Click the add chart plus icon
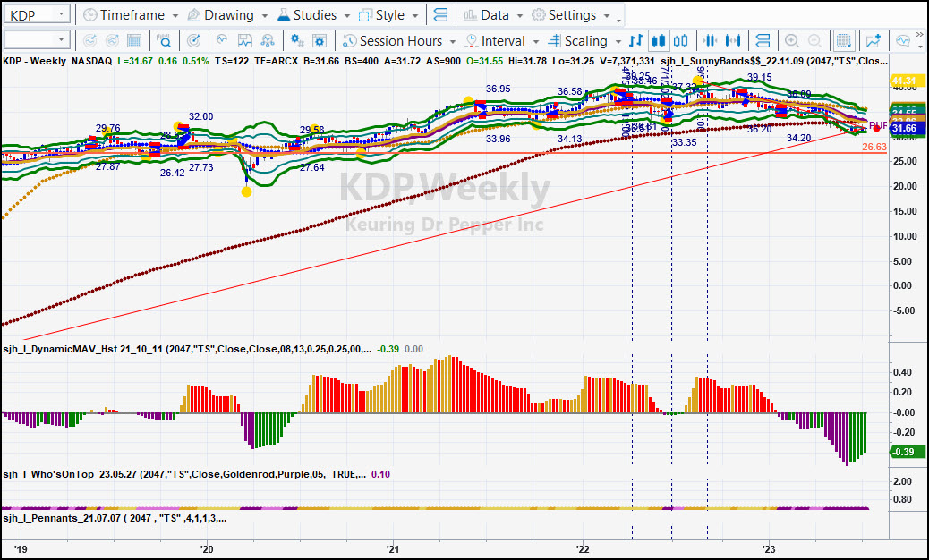This screenshot has height=560, width=929. [x=874, y=41]
